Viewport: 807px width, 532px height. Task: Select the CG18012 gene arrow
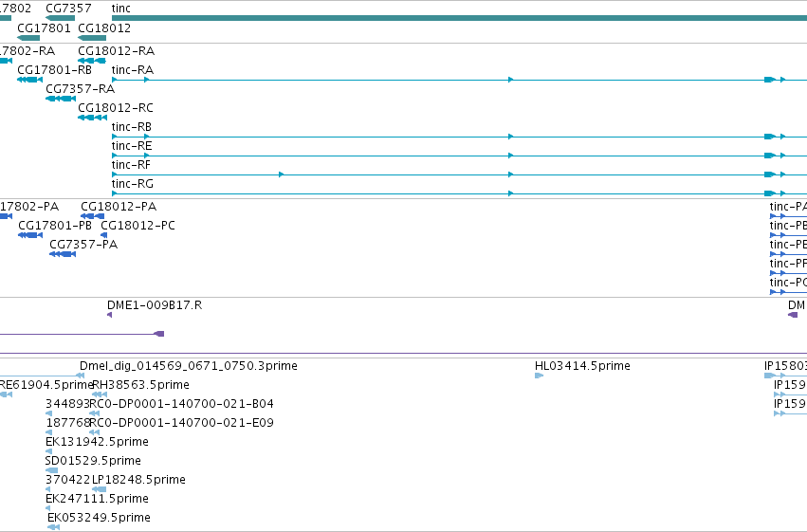click(x=92, y=38)
